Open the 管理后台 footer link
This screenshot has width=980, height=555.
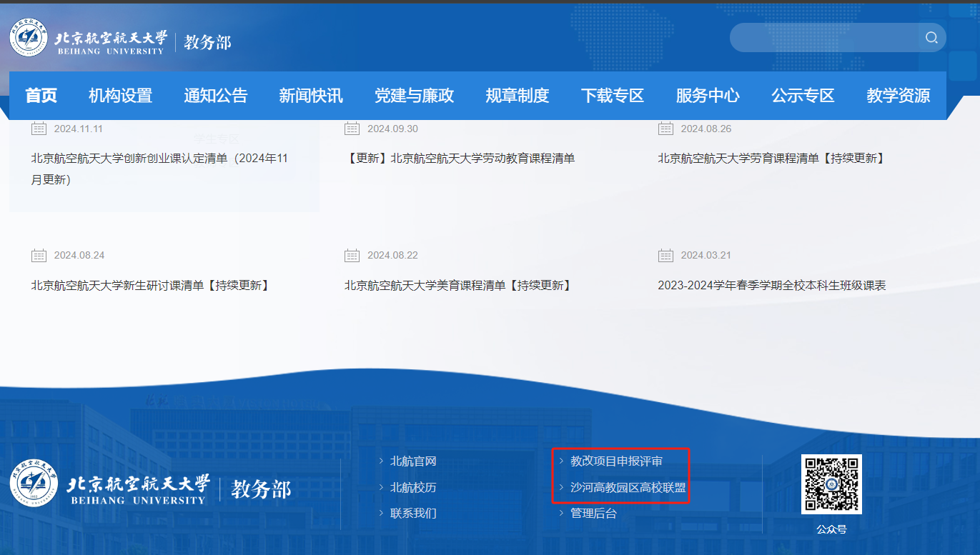pyautogui.click(x=593, y=514)
